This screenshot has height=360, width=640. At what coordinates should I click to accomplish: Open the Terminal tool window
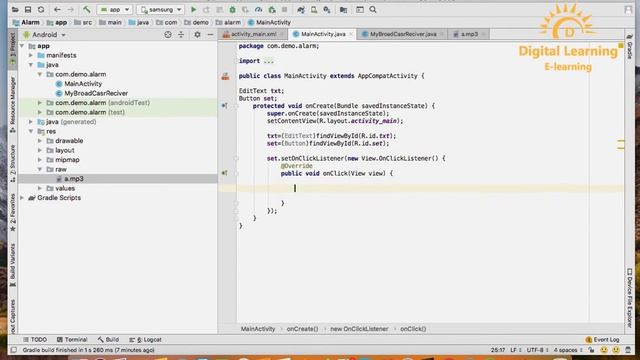72,340
